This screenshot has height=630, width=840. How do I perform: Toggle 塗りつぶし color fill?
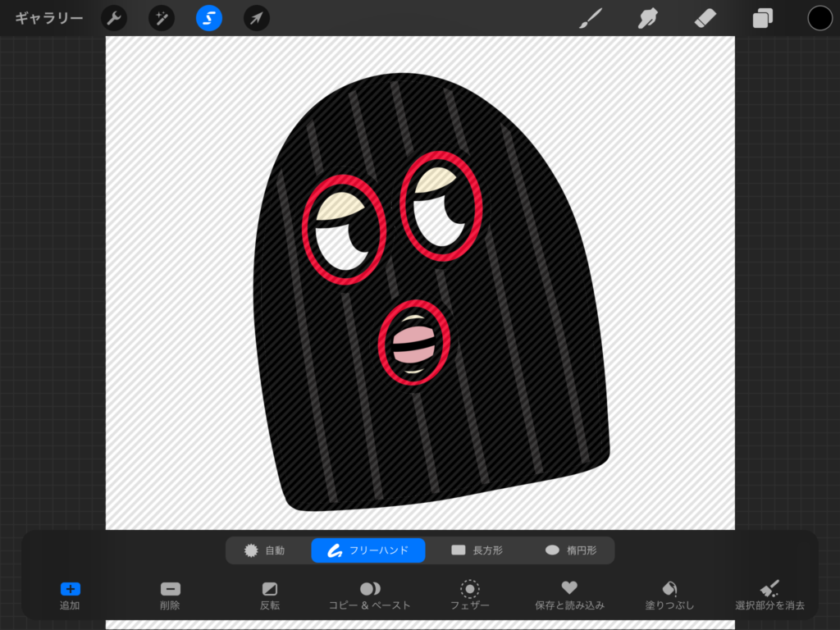(669, 596)
